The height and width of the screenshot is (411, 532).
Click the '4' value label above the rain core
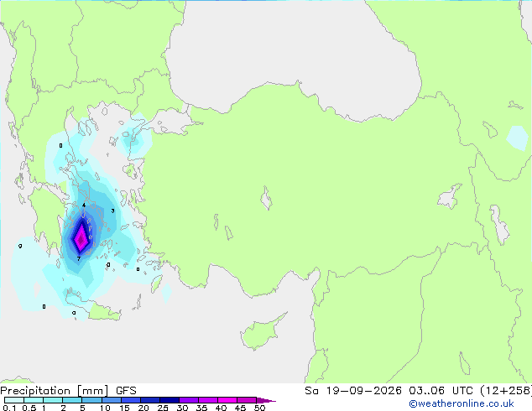point(84,205)
